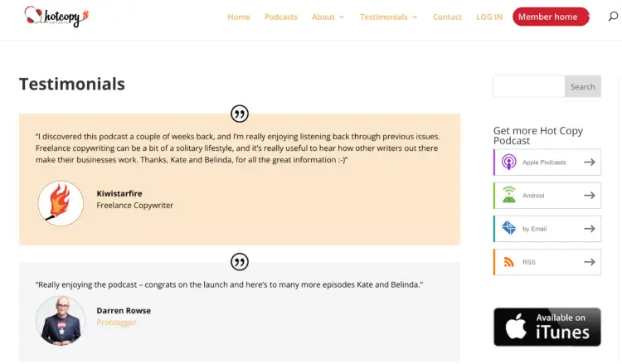Click the Get more Hot Copy Podcast heading

(x=538, y=136)
